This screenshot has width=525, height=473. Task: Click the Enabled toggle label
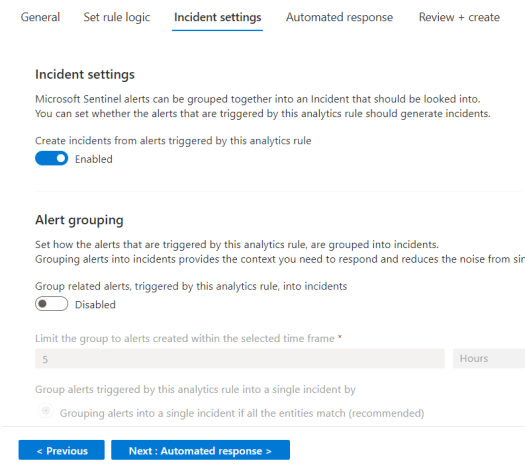(x=94, y=159)
